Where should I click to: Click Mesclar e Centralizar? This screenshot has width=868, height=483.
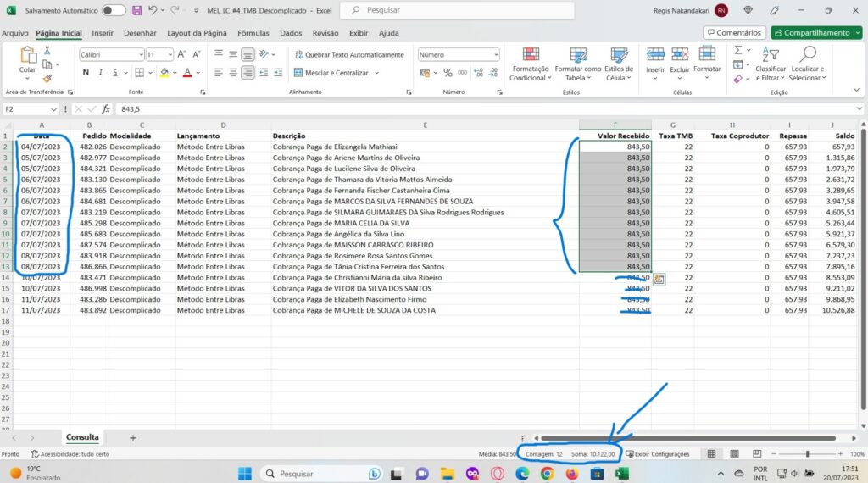point(331,73)
